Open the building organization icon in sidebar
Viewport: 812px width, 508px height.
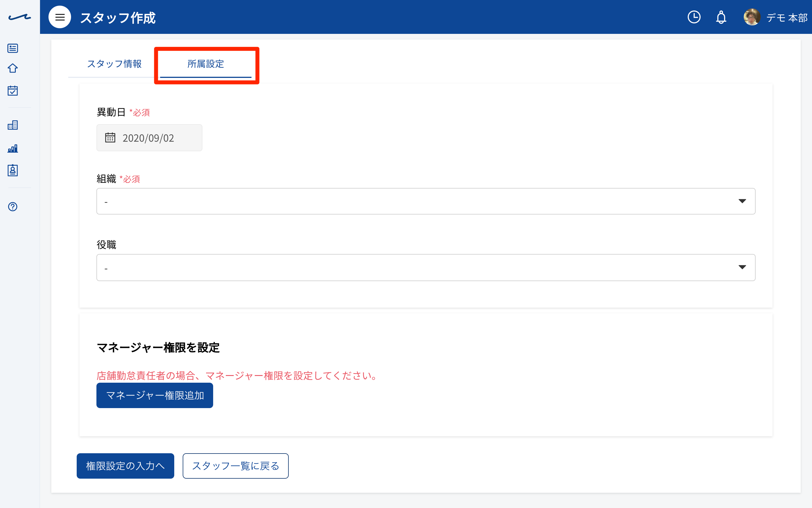click(13, 125)
